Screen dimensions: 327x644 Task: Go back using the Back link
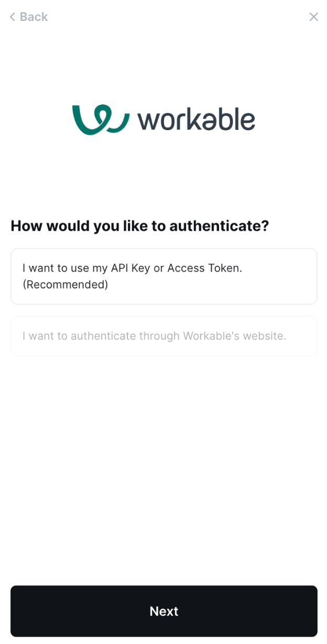(29, 17)
